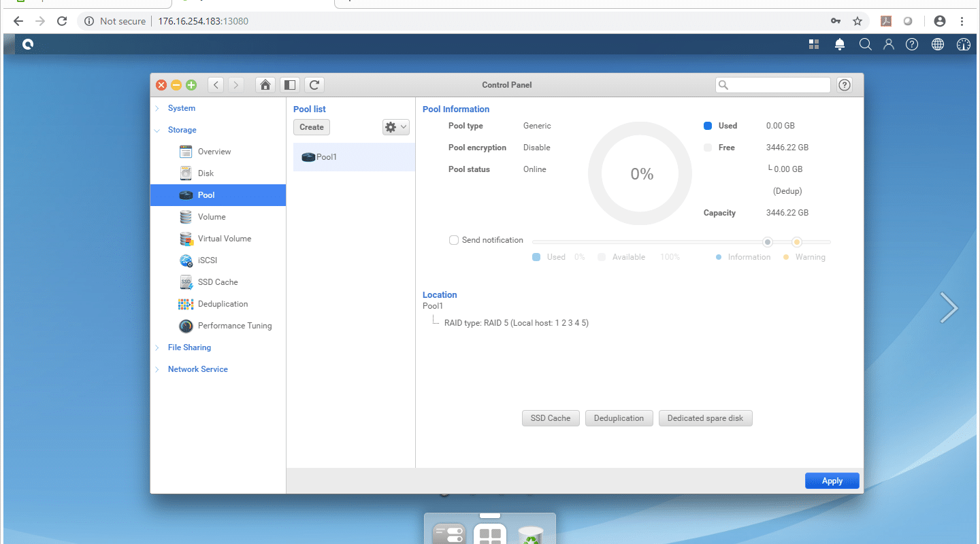The width and height of the screenshot is (980, 544).
Task: Open the desktop help icon
Action: coord(912,44)
